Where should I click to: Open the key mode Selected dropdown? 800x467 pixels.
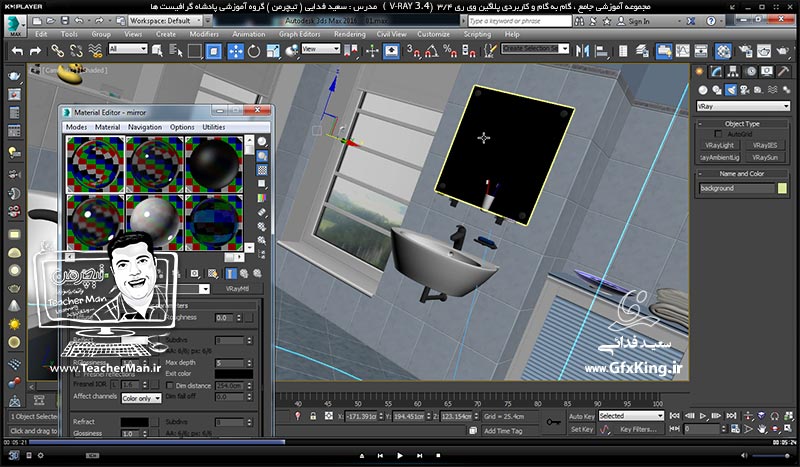coord(631,416)
